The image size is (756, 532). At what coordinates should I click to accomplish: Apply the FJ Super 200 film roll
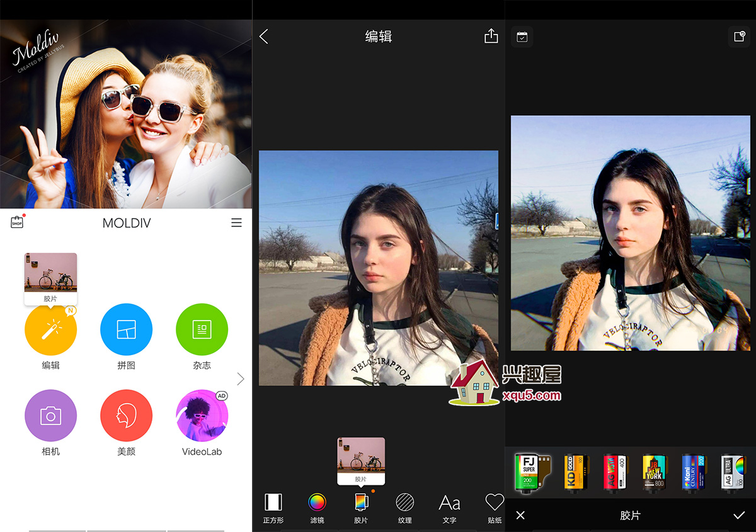point(532,472)
